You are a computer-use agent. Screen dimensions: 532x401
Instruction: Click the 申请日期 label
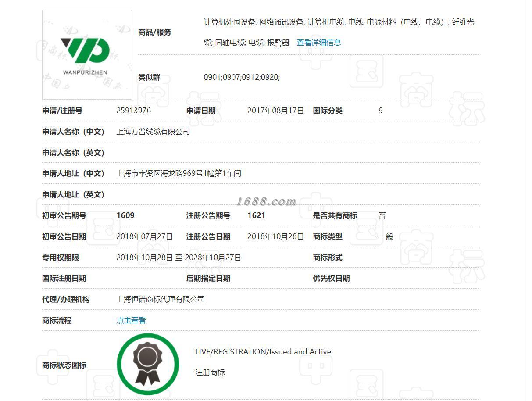[201, 111]
